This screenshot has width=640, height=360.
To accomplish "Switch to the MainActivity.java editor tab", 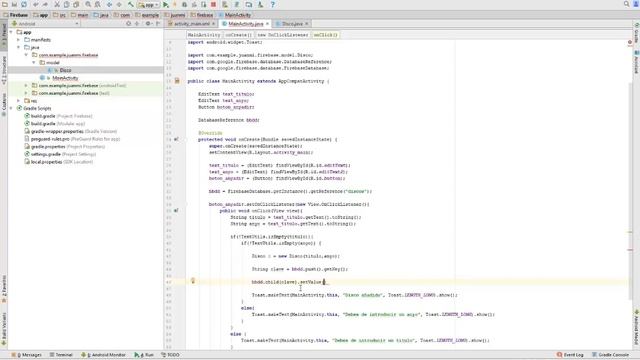I will (246, 24).
